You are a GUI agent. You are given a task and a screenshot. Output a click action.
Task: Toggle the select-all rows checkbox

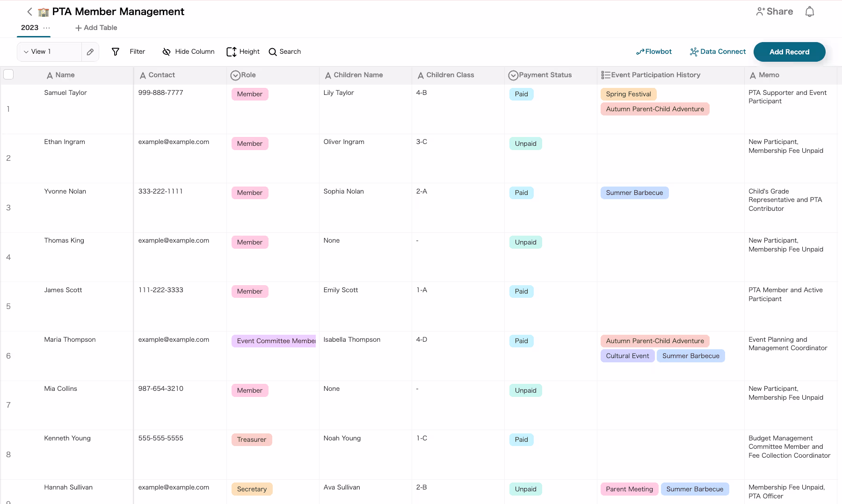pyautogui.click(x=8, y=74)
